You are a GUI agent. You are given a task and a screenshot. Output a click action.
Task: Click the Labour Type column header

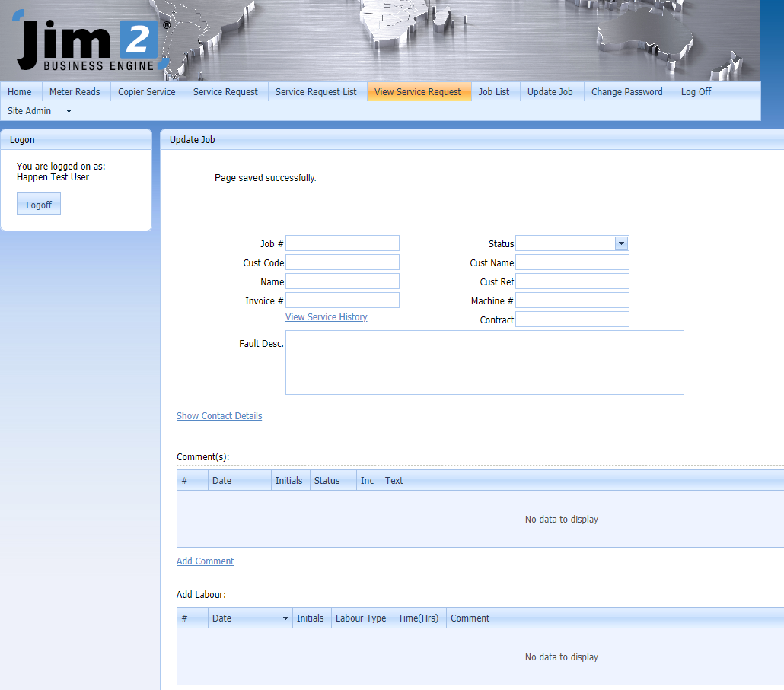pos(361,618)
